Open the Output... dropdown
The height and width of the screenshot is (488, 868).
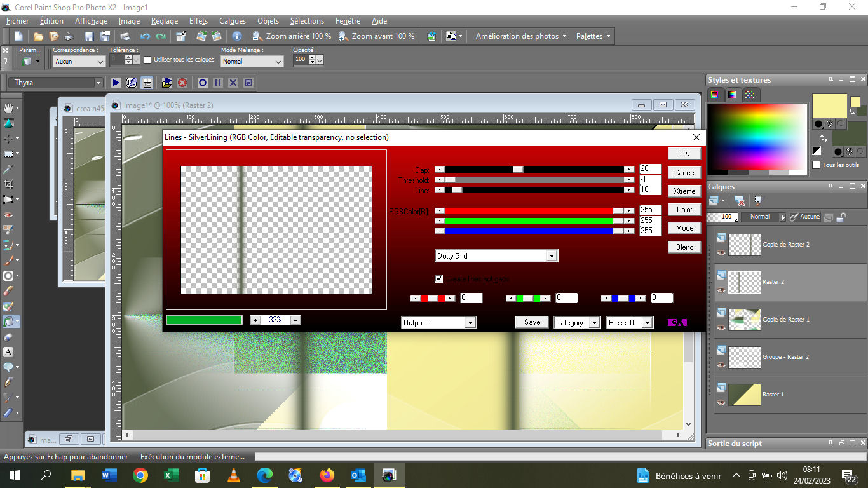click(x=438, y=323)
